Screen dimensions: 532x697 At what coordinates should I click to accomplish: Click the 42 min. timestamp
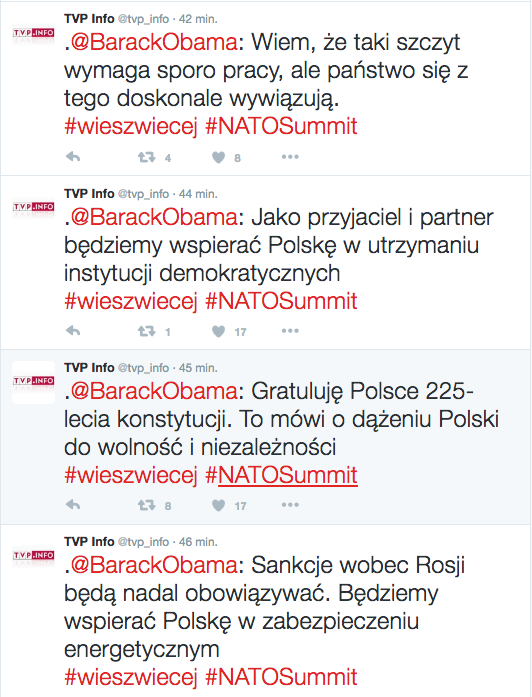[198, 19]
